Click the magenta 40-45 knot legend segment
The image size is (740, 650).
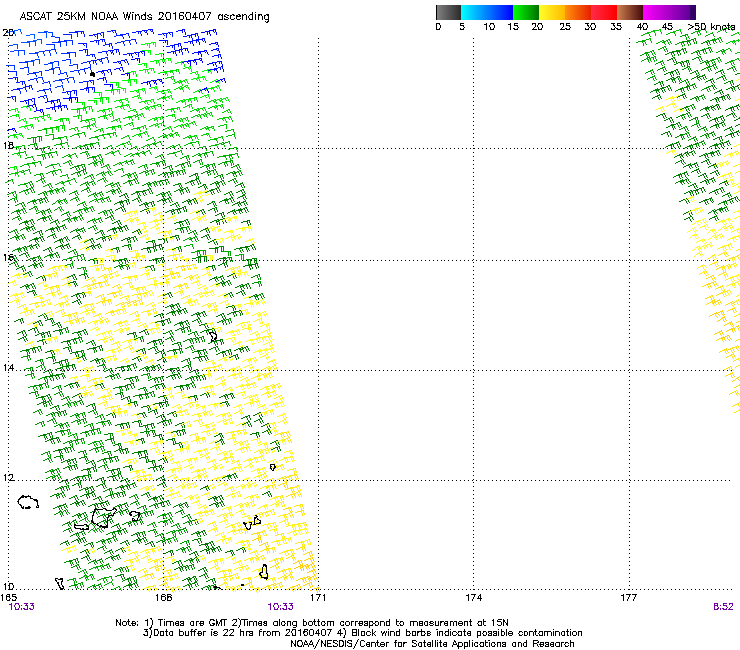point(656,12)
